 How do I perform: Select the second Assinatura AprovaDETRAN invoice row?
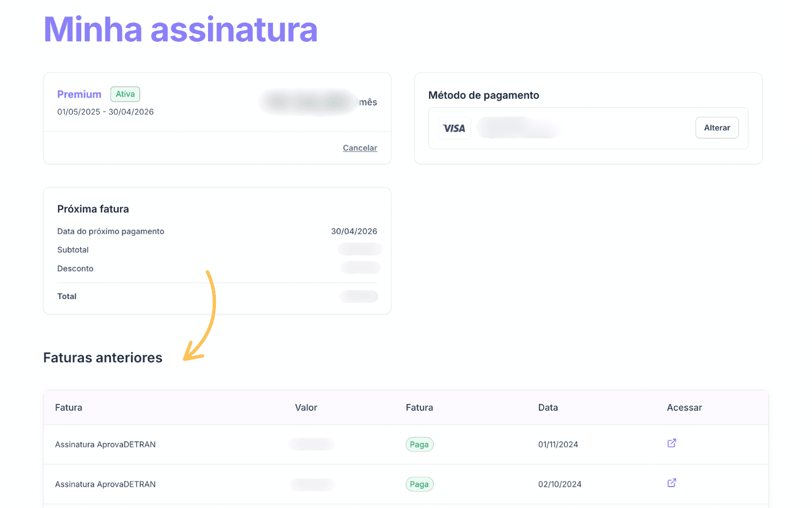point(406,484)
